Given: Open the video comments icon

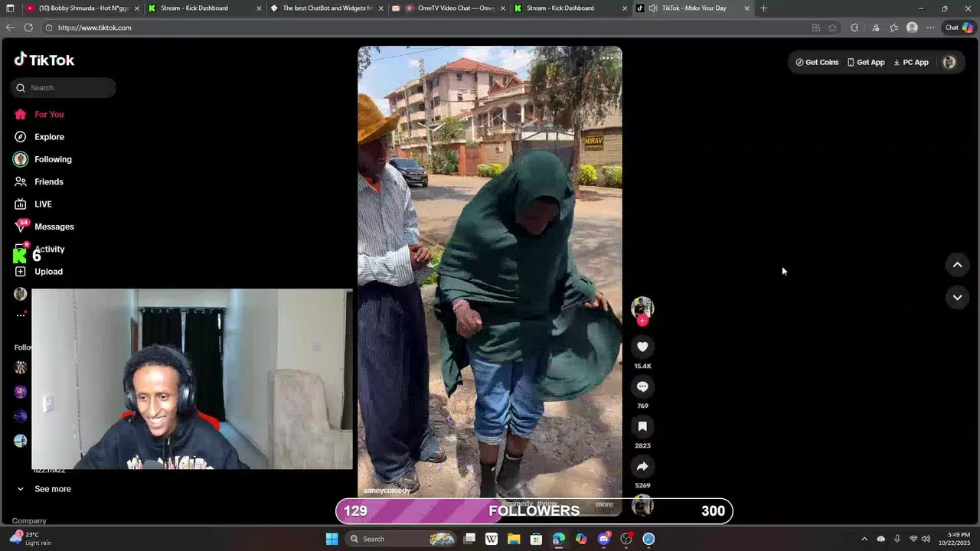Looking at the screenshot, I should (x=642, y=386).
